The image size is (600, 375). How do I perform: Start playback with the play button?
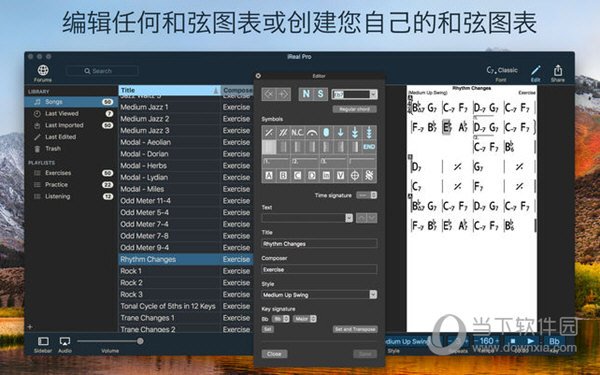pyautogui.click(x=530, y=341)
